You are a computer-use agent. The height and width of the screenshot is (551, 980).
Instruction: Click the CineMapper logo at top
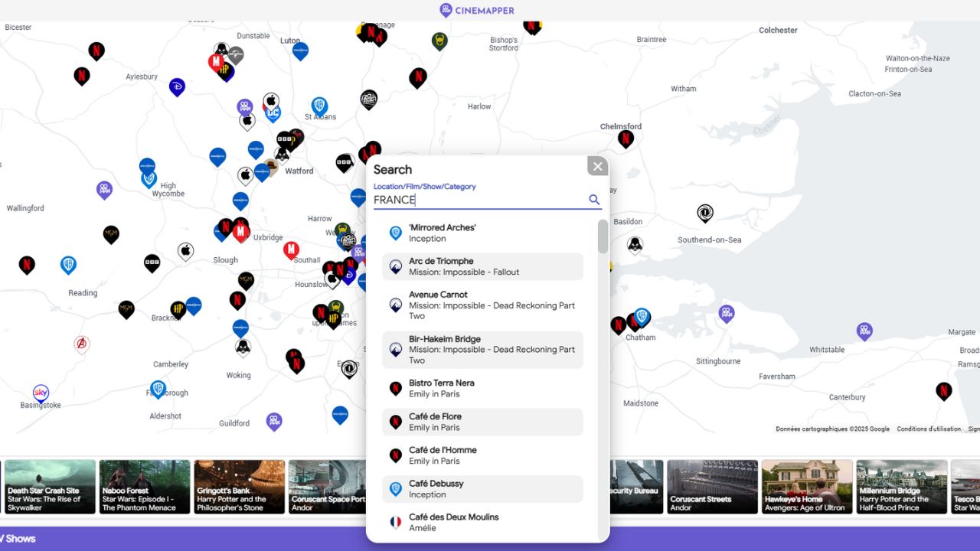point(476,10)
